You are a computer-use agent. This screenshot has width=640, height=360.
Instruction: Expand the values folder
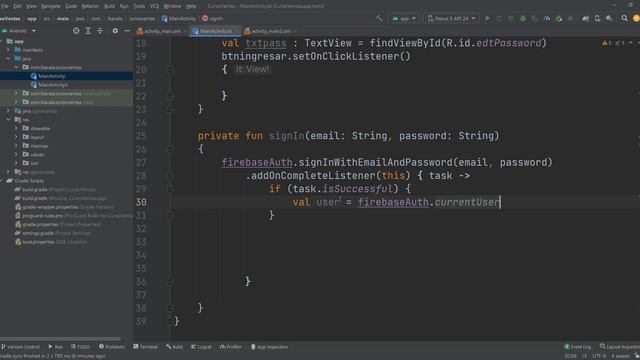coord(16,155)
